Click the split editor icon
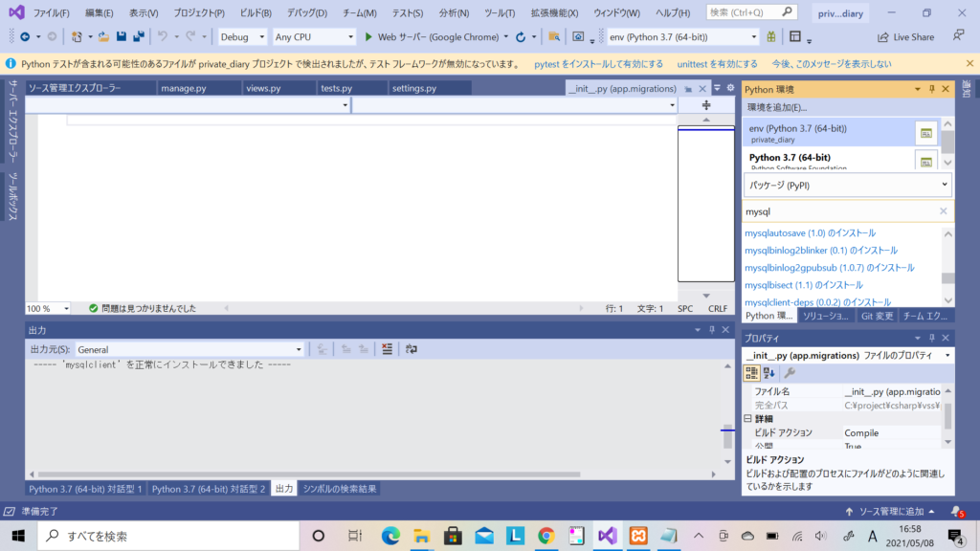This screenshot has width=980, height=551. (x=706, y=105)
